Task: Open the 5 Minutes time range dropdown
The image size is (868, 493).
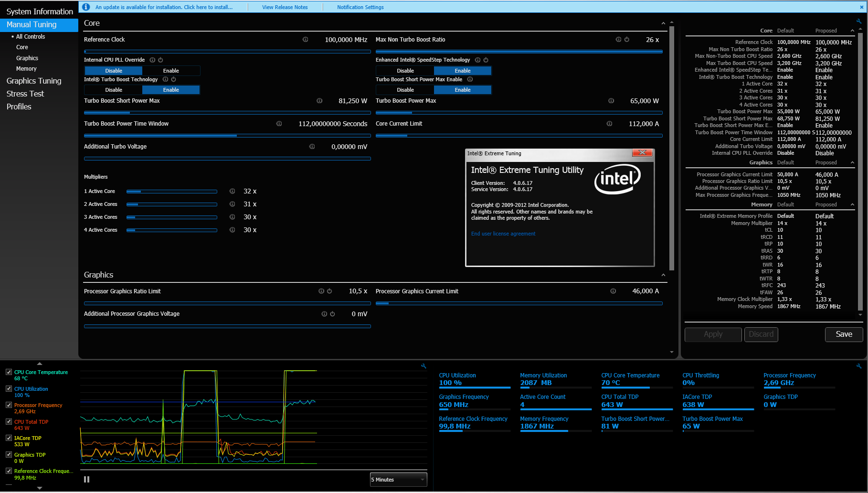Action: (398, 480)
